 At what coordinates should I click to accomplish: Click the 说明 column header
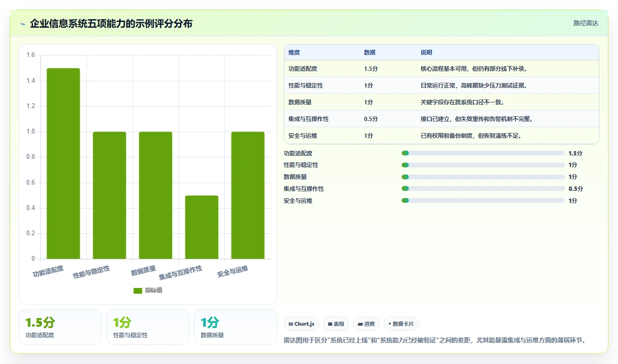(427, 53)
